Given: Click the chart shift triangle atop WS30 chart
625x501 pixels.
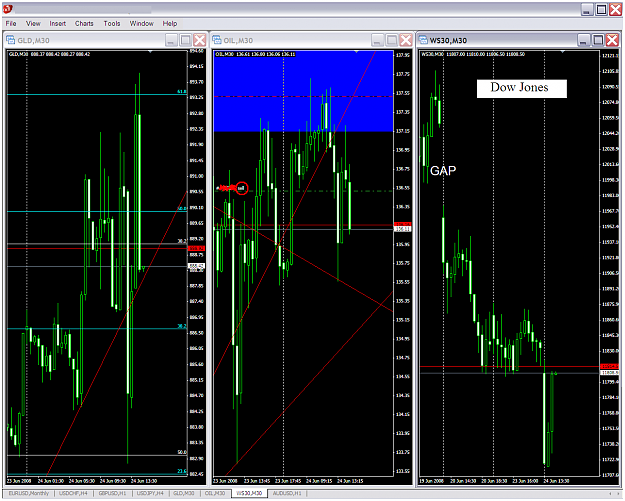Looking at the screenshot, I should pyautogui.click(x=563, y=52).
